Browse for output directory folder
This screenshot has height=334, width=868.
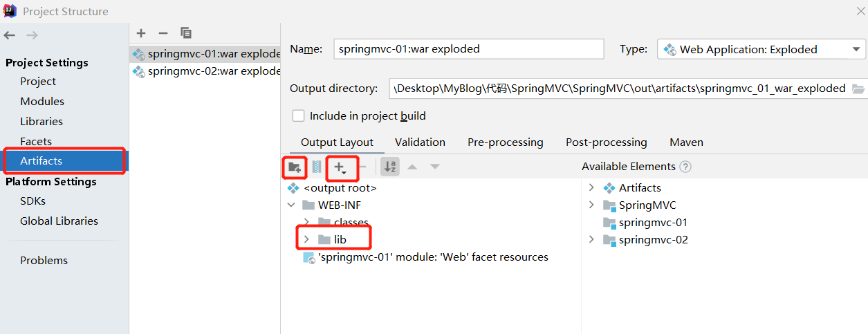(858, 89)
